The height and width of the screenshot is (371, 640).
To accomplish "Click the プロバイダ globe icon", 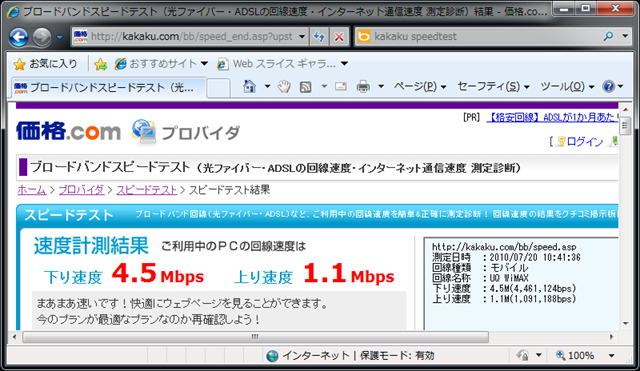I will coord(143,131).
